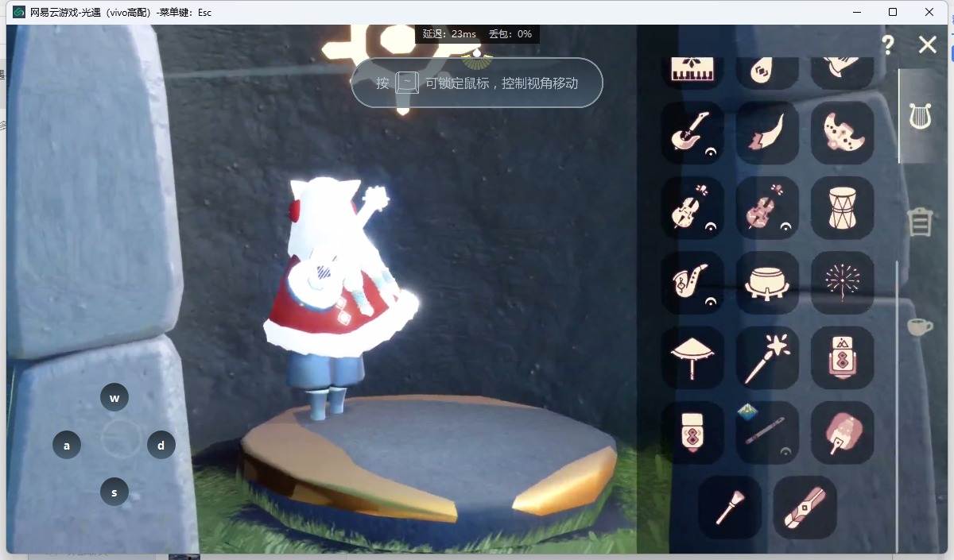Select the umbrella prop icon
Image resolution: width=954 pixels, height=560 pixels.
click(692, 357)
